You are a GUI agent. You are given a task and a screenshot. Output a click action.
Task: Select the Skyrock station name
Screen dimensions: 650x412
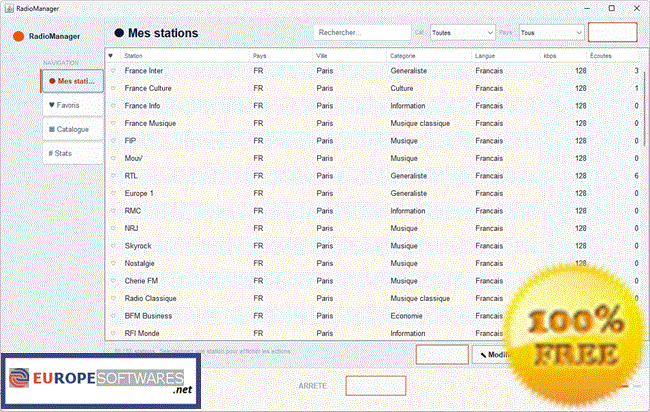(x=138, y=246)
